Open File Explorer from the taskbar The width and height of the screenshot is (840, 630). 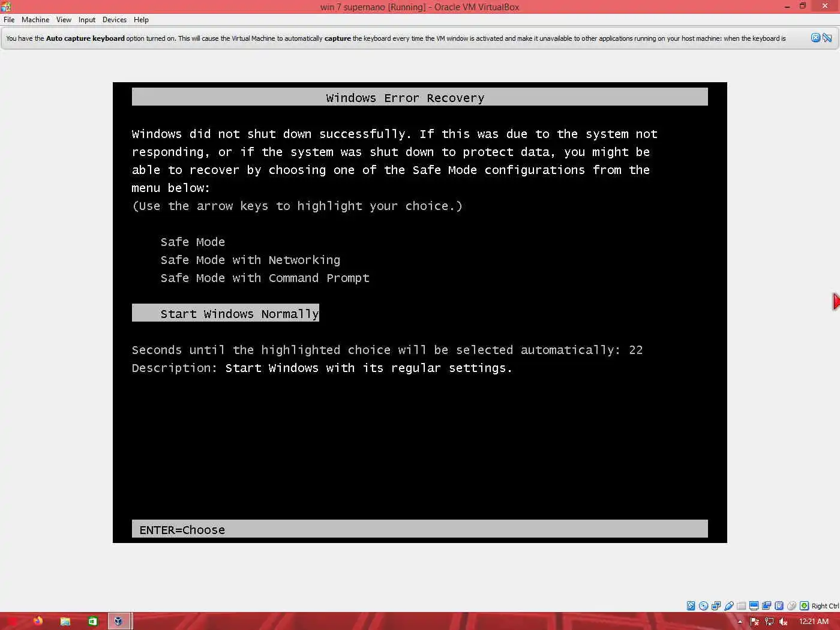coord(65,621)
